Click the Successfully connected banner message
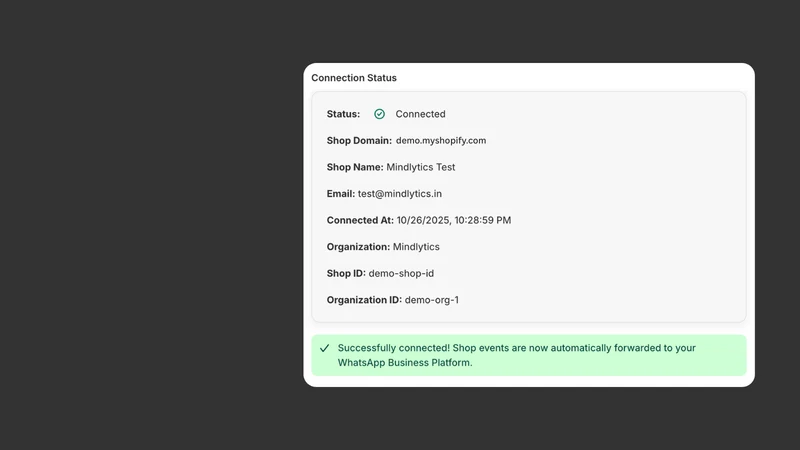The image size is (800, 450). point(516,355)
